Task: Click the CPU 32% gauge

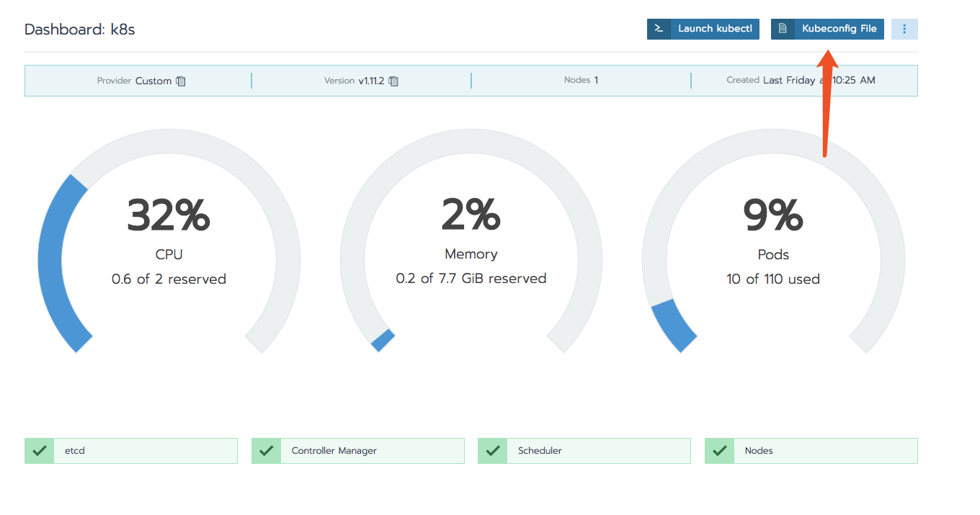Action: [x=169, y=241]
